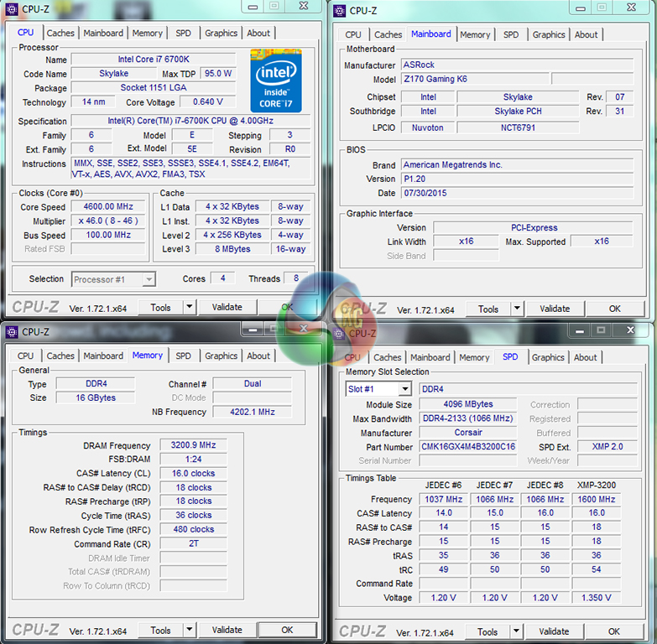Minimize the CPU-Z window showing the CPU tab

coord(254,8)
